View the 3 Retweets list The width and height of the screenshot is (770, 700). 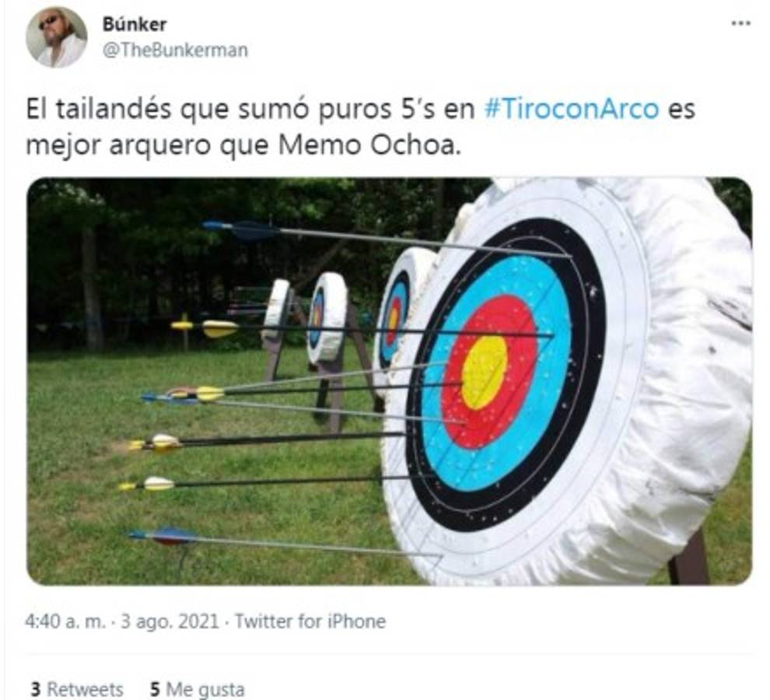pyautogui.click(x=76, y=689)
